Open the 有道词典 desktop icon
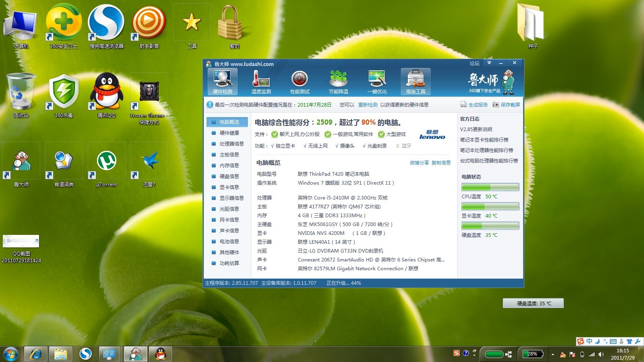Viewport: 644px width, 362px height. click(64, 165)
